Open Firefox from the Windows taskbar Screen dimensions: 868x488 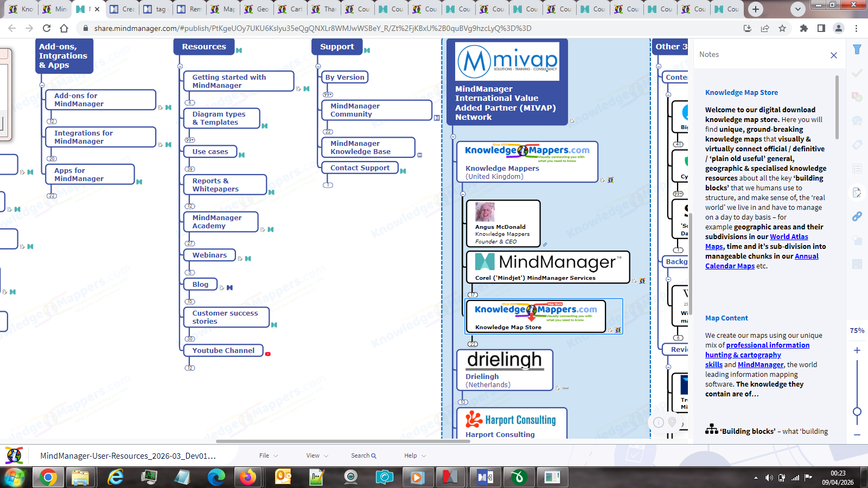tap(248, 477)
